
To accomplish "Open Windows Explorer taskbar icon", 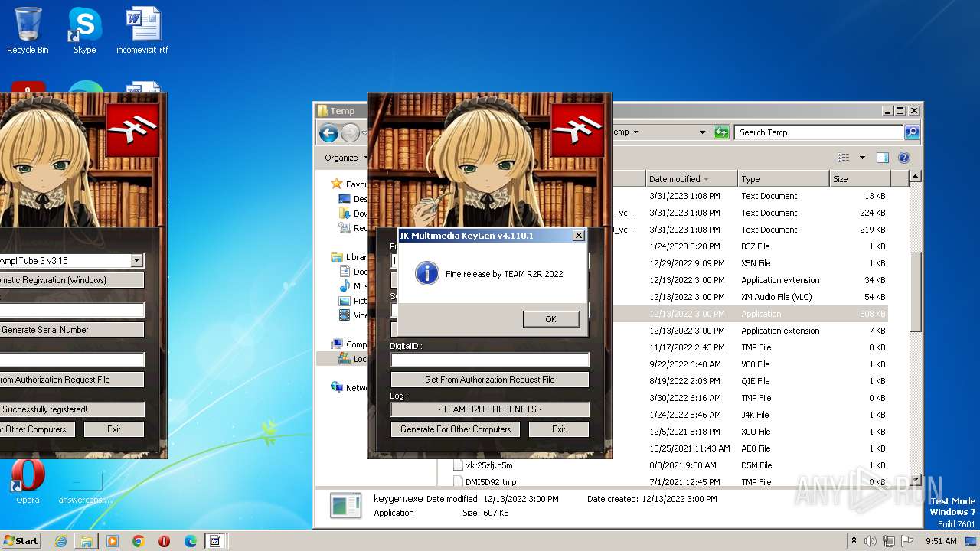I will pyautogui.click(x=87, y=541).
